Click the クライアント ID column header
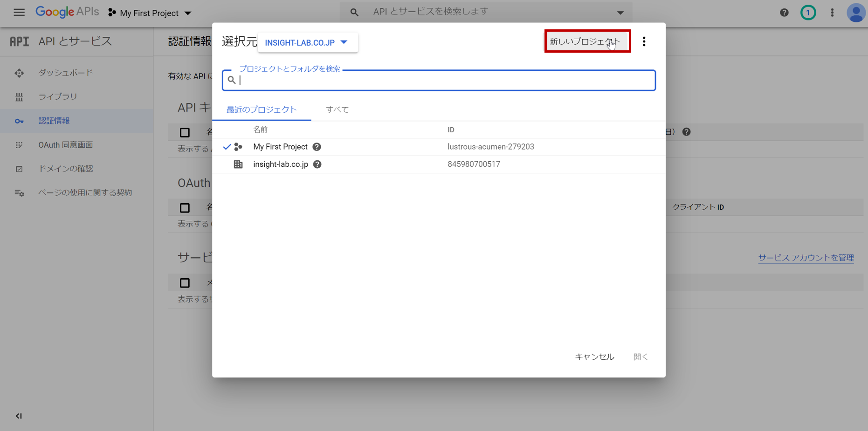The width and height of the screenshot is (868, 431). [698, 207]
